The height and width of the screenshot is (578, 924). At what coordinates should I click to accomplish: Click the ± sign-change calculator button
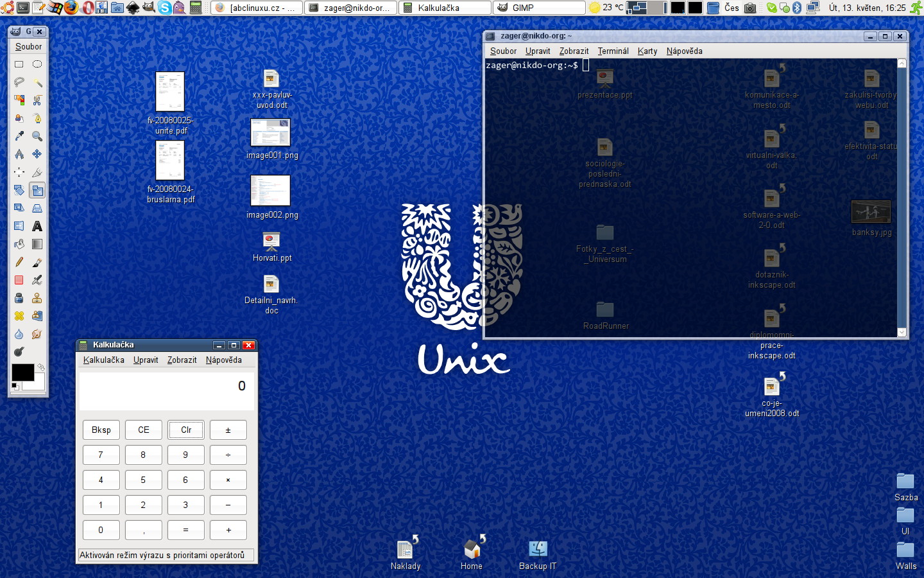(228, 430)
